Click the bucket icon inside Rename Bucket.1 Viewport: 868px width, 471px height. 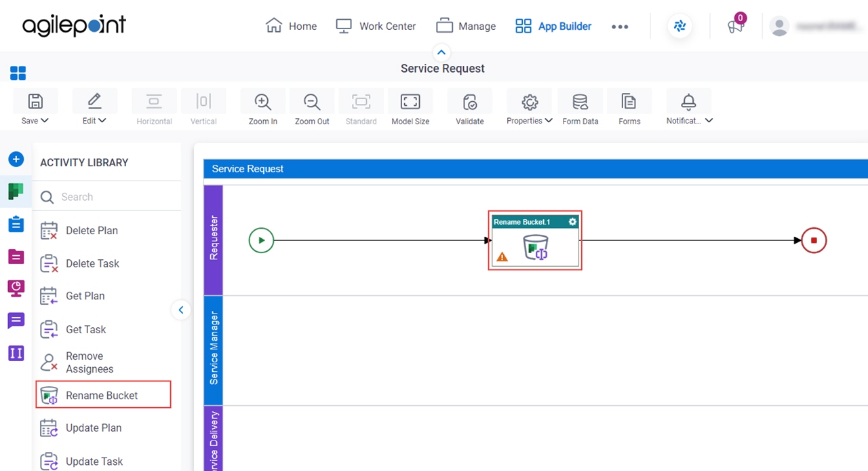[536, 248]
